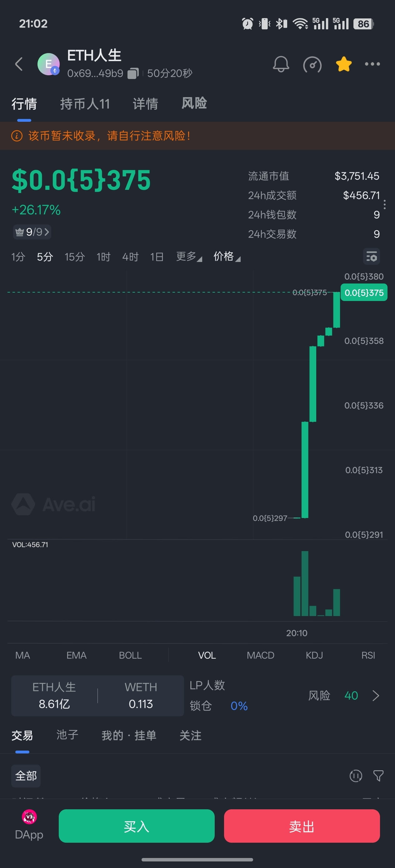Screen dimensions: 395x868
Task: Open the three-dot more menu
Action: pyautogui.click(x=372, y=64)
